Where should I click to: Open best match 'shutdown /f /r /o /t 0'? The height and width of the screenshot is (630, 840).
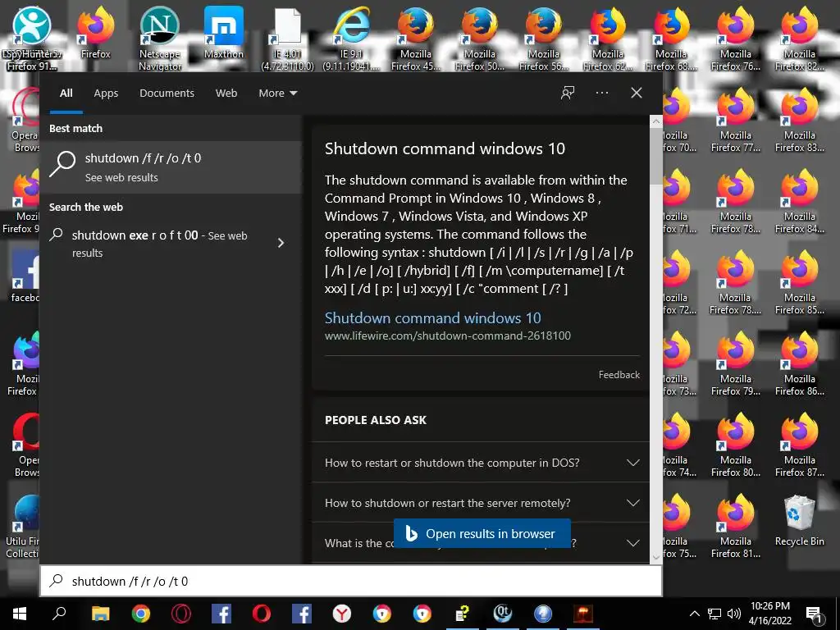click(171, 167)
